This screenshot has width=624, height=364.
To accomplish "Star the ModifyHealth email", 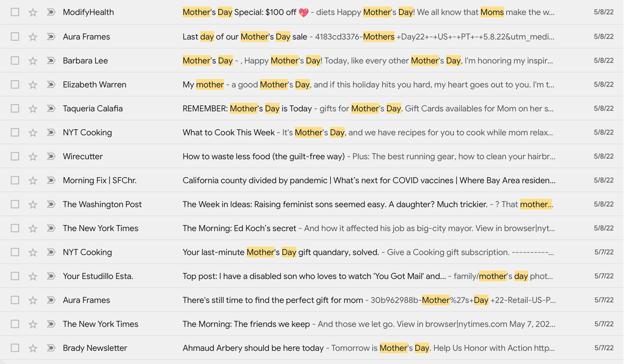I will [x=33, y=12].
